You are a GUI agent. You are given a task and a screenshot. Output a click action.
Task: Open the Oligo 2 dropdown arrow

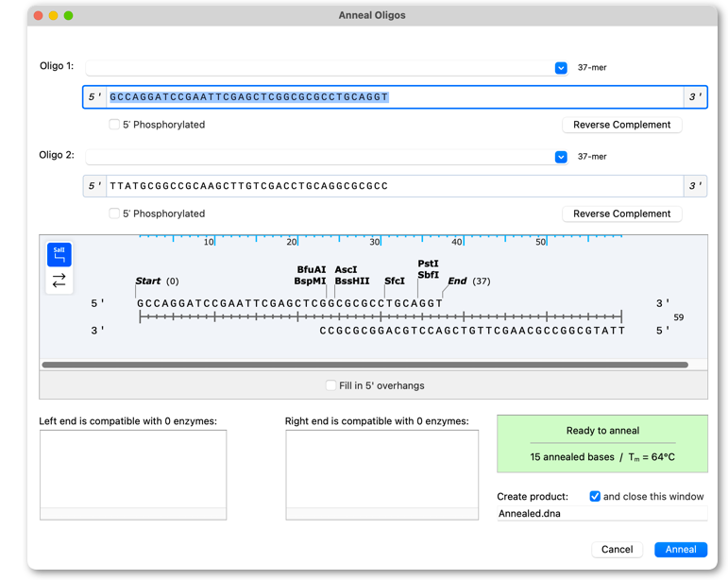pos(561,157)
